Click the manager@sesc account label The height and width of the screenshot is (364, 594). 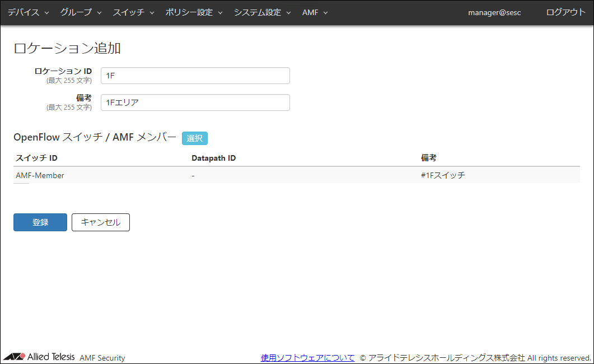click(x=494, y=12)
